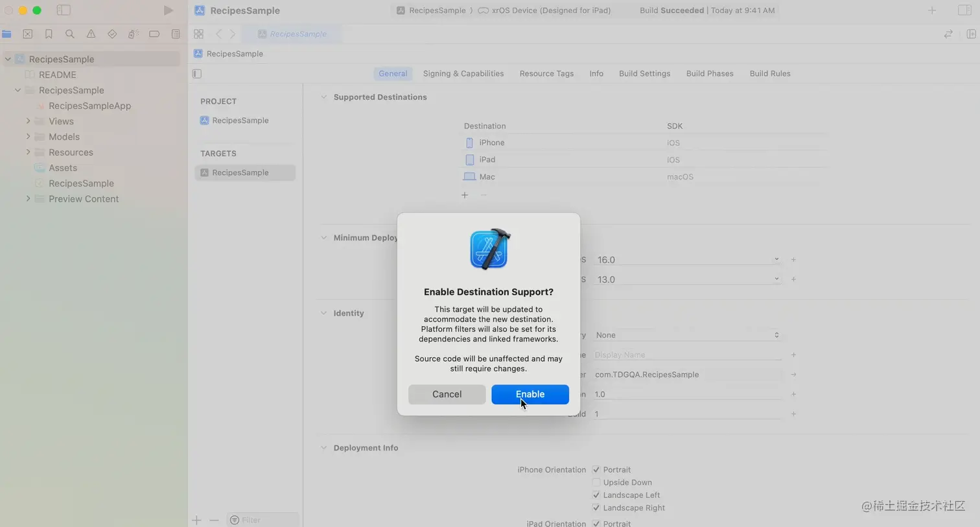The height and width of the screenshot is (527, 980).
Task: Open RecipesSampleApp swift file
Action: tap(89, 106)
